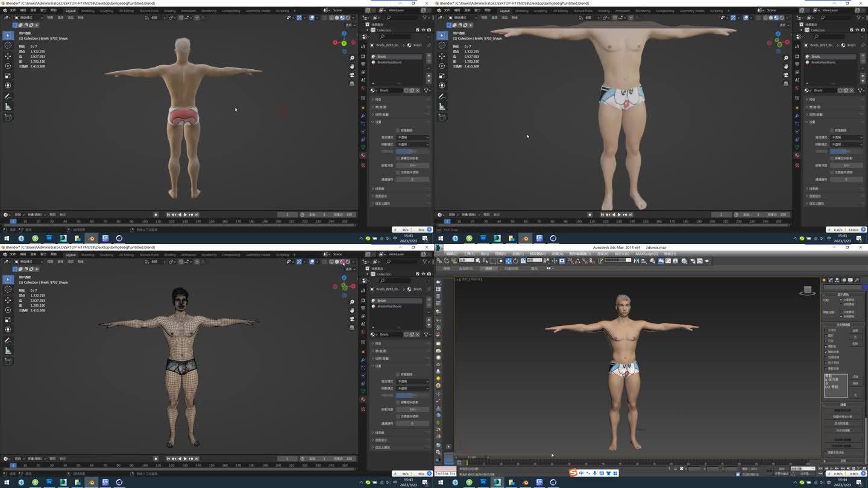Open shadow mode dropdown in top-left Blender settings

click(x=413, y=145)
